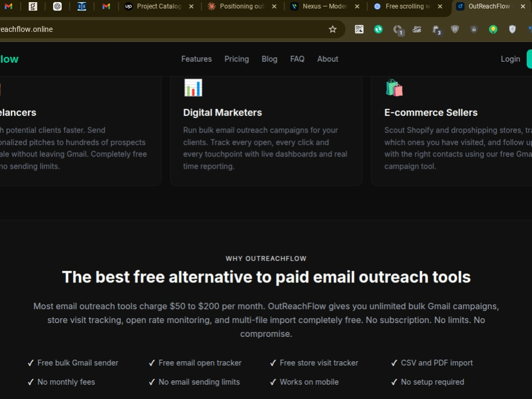Viewport: 532px width, 399px height.
Task: Switch to the Free scrolling tab
Action: point(407,6)
